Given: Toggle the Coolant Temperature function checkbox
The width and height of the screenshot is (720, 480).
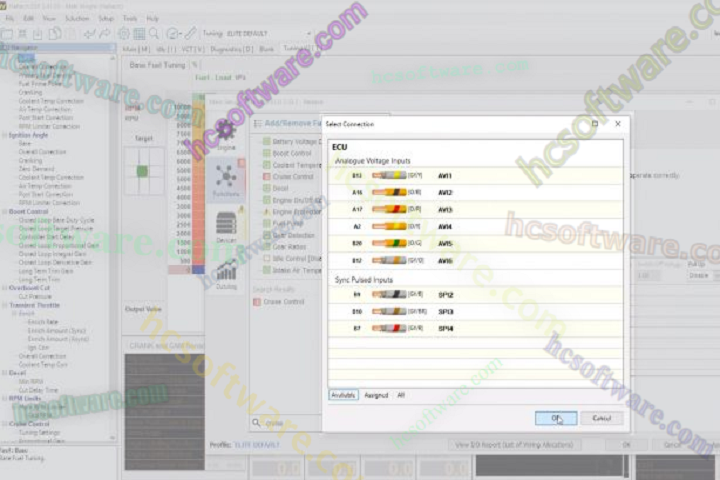Looking at the screenshot, I should point(266,164).
